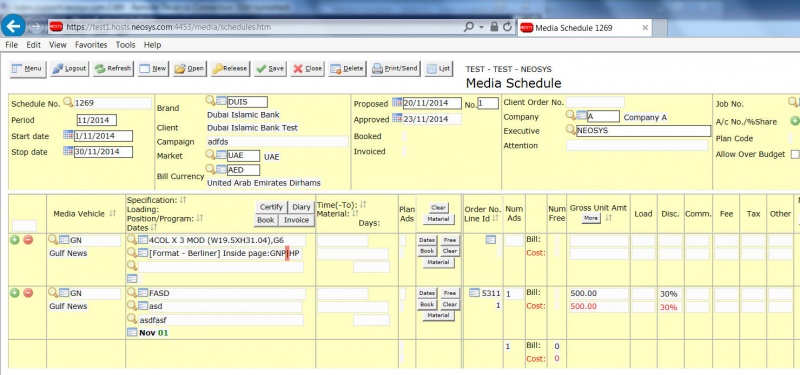Click the Save button
Screen dimensions: 800x375
coord(270,68)
